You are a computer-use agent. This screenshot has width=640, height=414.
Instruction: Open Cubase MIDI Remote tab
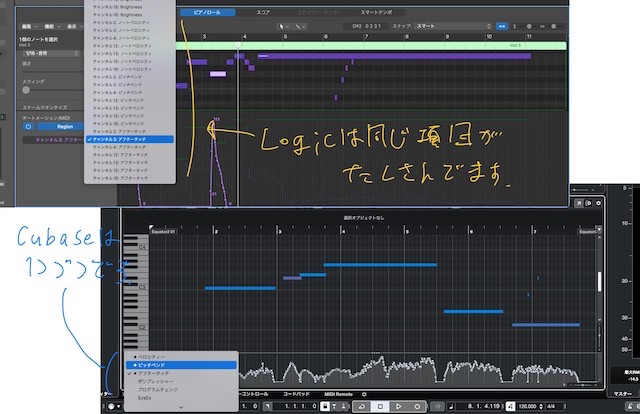tap(338, 394)
